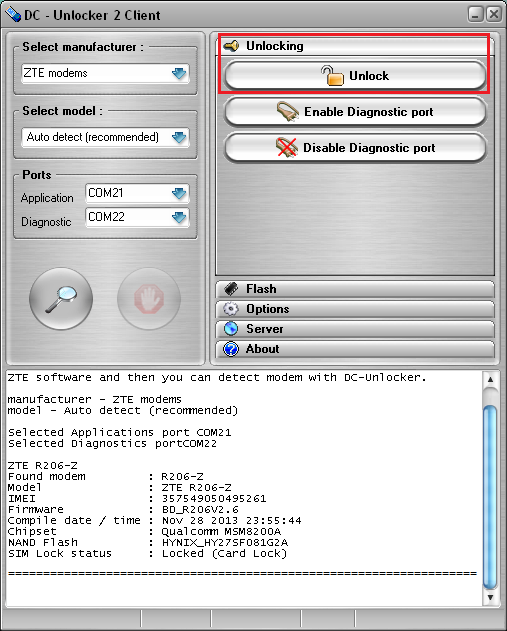Click the DC-Unlocker app icon in title bar
The image size is (507, 631).
coord(12,15)
